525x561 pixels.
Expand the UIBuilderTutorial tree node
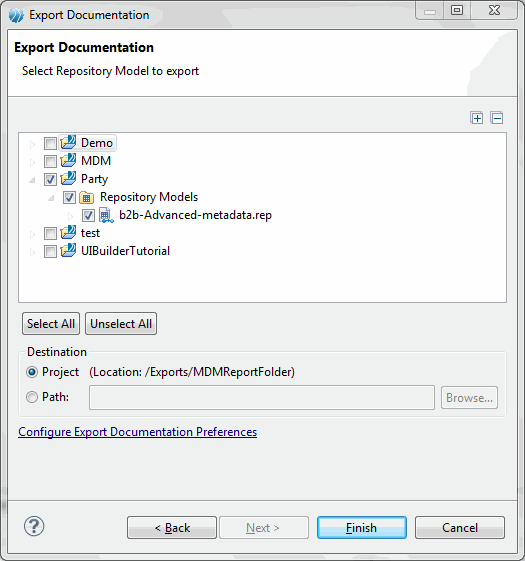point(33,252)
